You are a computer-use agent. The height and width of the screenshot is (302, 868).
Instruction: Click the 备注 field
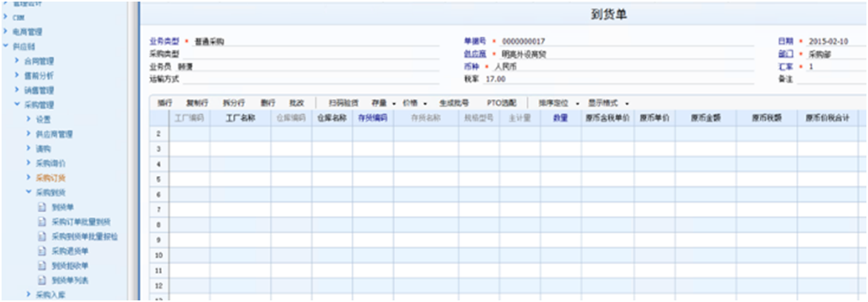coord(832,79)
